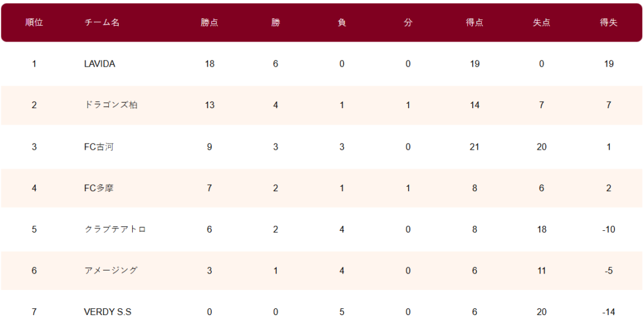Click the 勝 wins column header
644x334 pixels.
[x=275, y=23]
